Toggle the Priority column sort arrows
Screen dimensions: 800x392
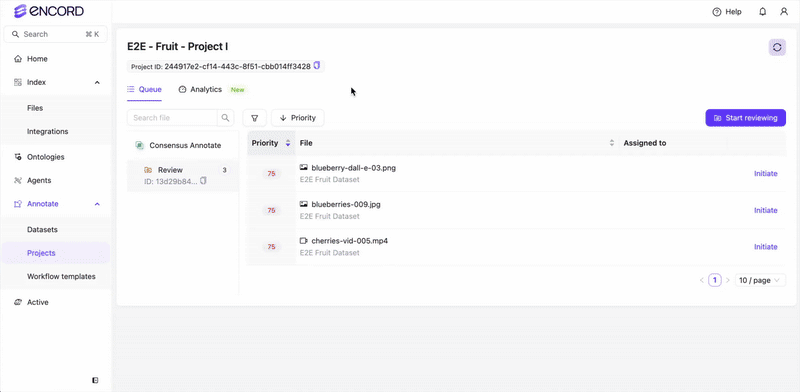288,143
